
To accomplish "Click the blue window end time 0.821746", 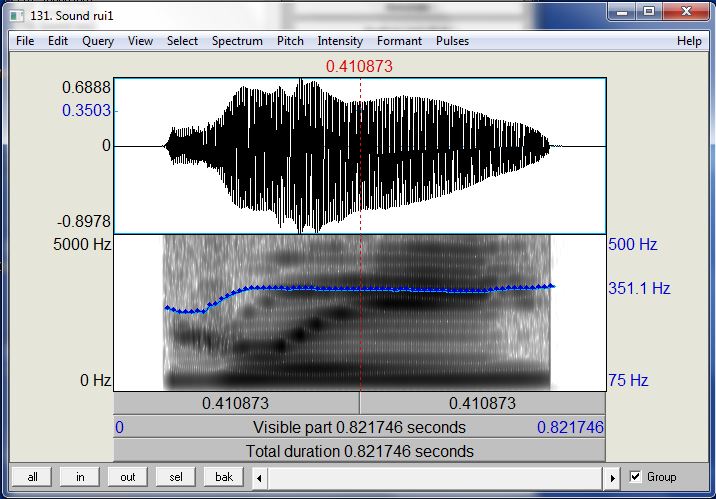I will pyautogui.click(x=570, y=428).
